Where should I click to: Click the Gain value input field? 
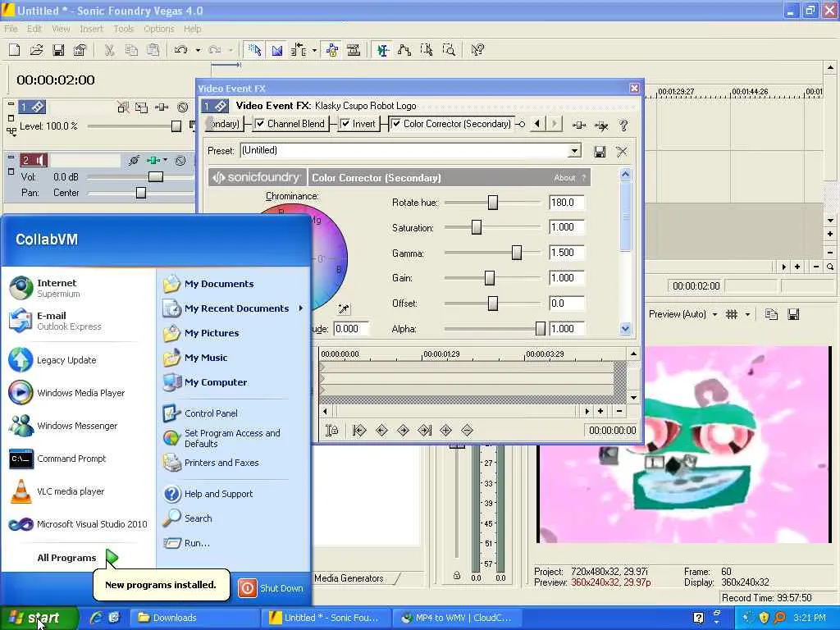[566, 278]
